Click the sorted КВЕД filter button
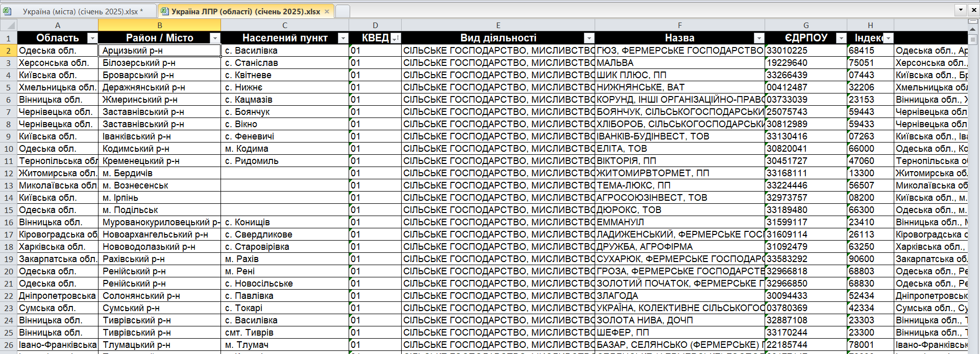Image resolution: width=980 pixels, height=354 pixels. (x=396, y=38)
